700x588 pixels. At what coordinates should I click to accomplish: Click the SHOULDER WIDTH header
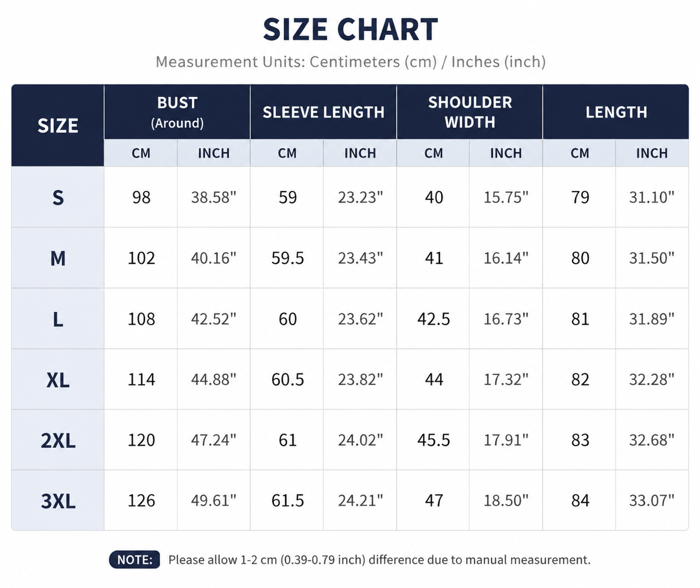[x=470, y=112]
